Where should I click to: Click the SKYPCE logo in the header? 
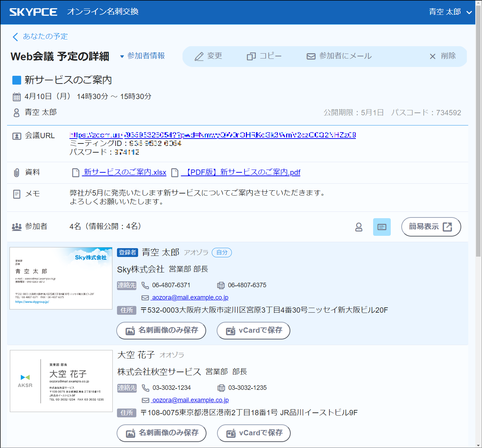[x=33, y=12]
